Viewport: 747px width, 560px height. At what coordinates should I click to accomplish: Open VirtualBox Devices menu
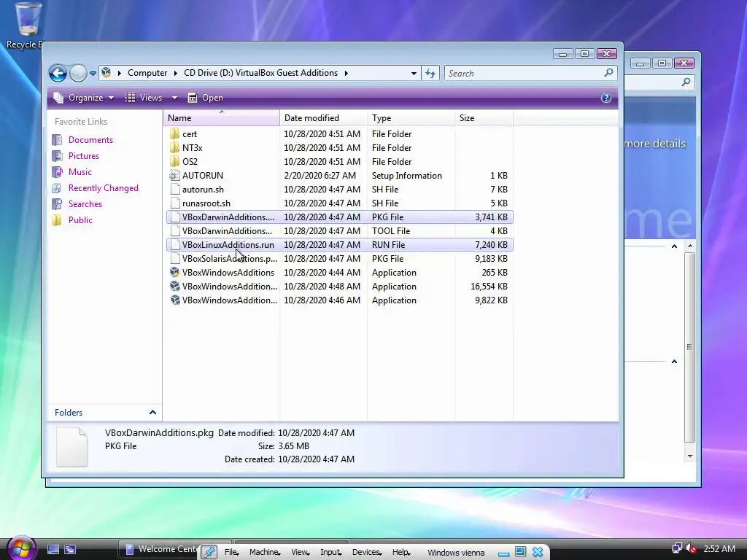pyautogui.click(x=367, y=553)
